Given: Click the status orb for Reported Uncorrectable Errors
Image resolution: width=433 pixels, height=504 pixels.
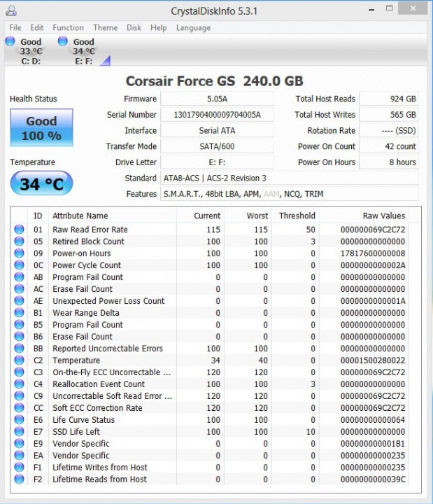Looking at the screenshot, I should pos(20,348).
